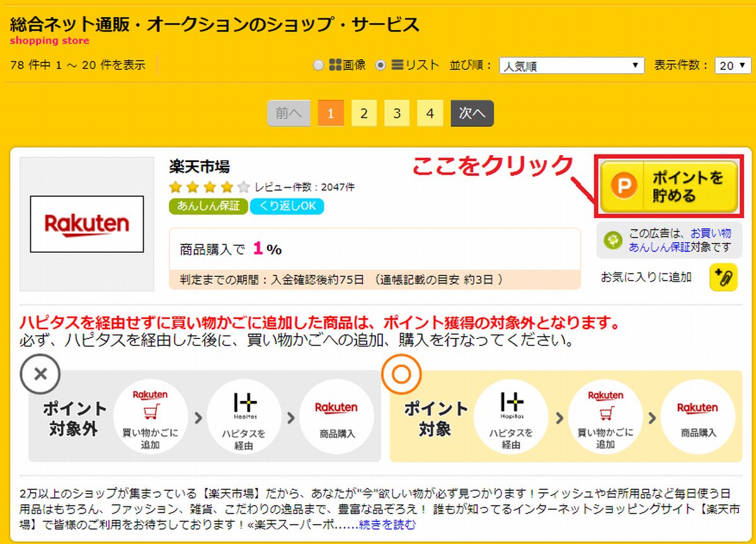Open the Rakuten logo thumbnail

point(87,224)
